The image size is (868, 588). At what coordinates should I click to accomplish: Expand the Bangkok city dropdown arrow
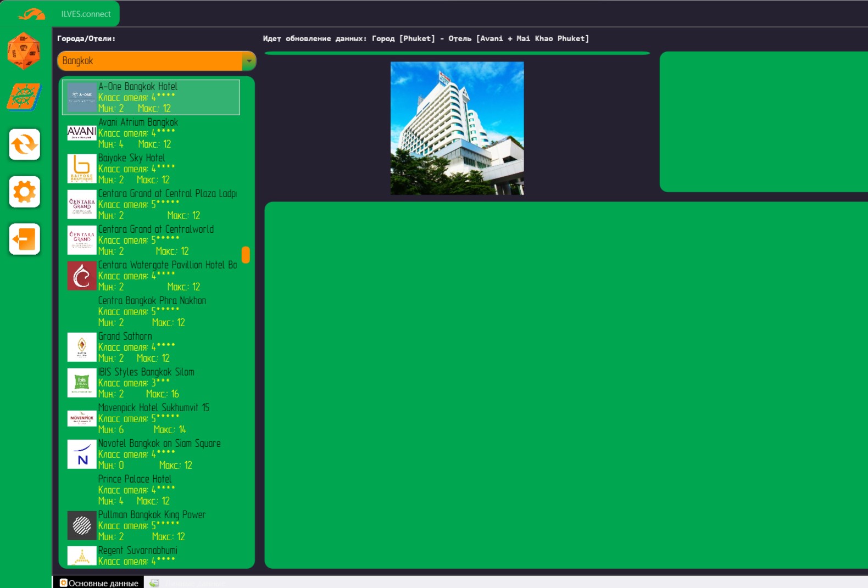pyautogui.click(x=249, y=61)
